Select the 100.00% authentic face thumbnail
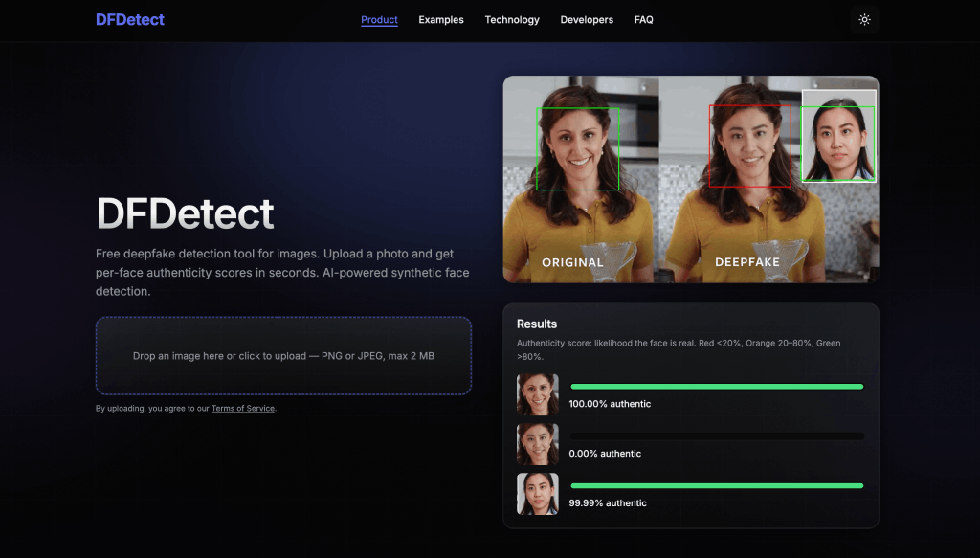This screenshot has height=558, width=980. 537,394
